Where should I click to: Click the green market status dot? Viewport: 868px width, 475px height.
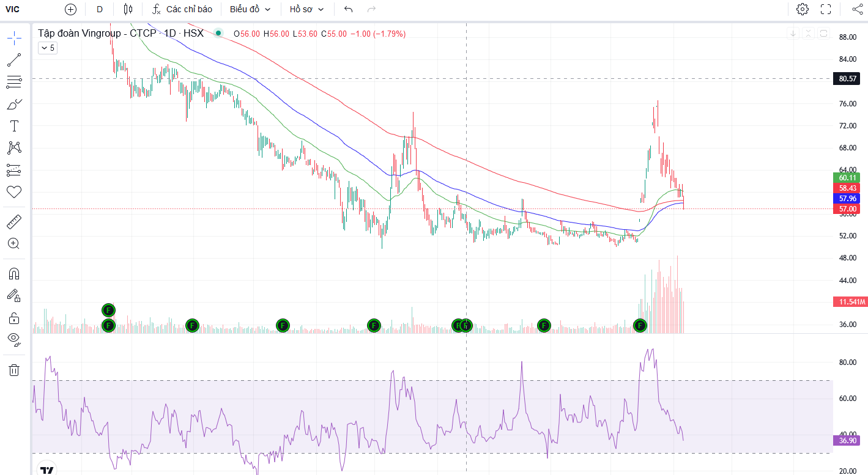[218, 34]
